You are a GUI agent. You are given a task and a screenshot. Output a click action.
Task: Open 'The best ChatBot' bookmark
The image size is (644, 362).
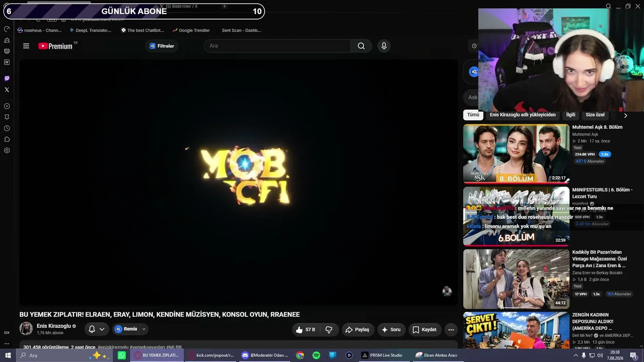(x=143, y=30)
